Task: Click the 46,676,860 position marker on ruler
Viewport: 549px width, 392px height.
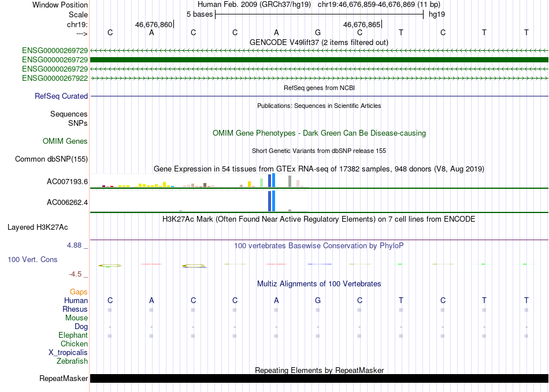Action: point(154,24)
